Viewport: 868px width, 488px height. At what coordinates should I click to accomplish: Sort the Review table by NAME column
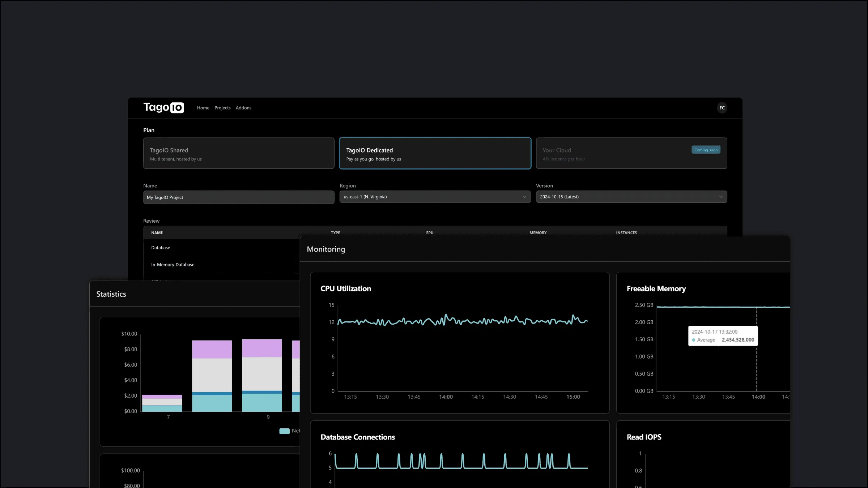[x=157, y=232]
